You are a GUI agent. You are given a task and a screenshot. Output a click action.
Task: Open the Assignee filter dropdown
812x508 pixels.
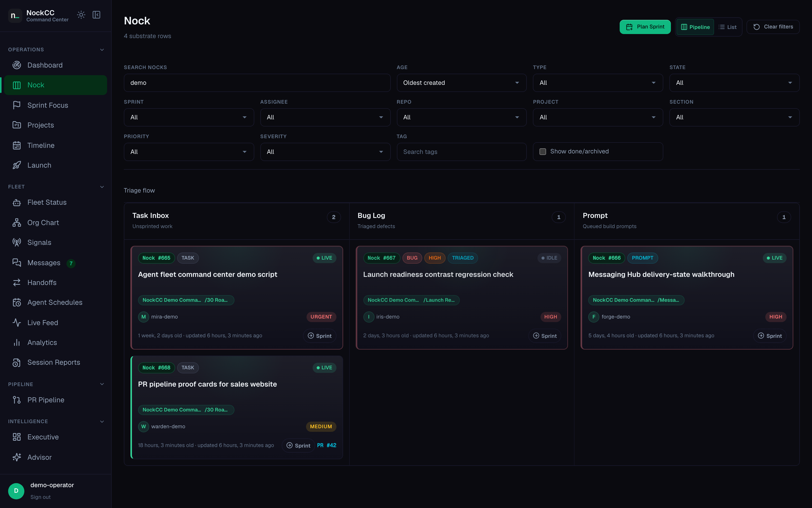point(325,117)
